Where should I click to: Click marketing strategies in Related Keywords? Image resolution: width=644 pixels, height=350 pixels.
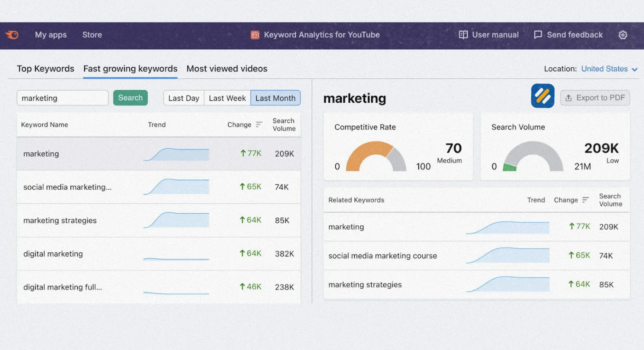tap(365, 285)
